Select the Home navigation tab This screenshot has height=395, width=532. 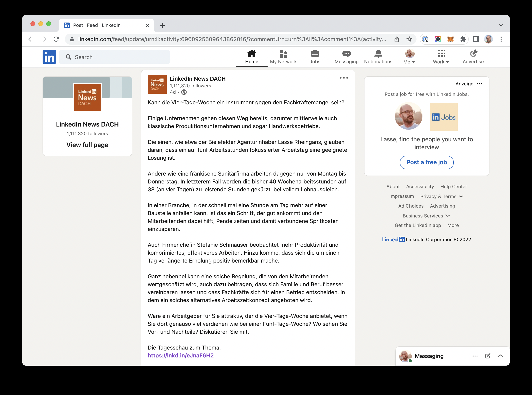tap(252, 57)
